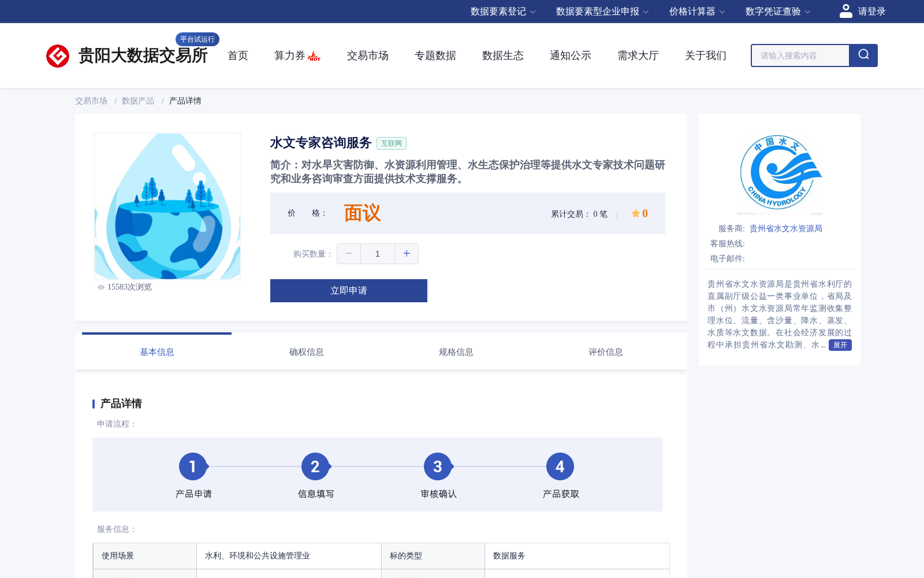Viewport: 924px width, 578px height.
Task: Click the red Guiyang exchange logo icon
Action: point(58,56)
